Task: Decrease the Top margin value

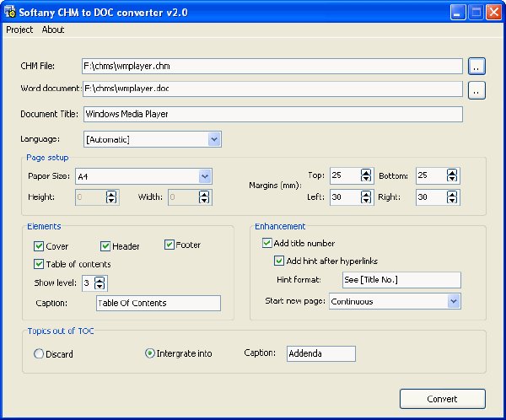Action: 366,179
